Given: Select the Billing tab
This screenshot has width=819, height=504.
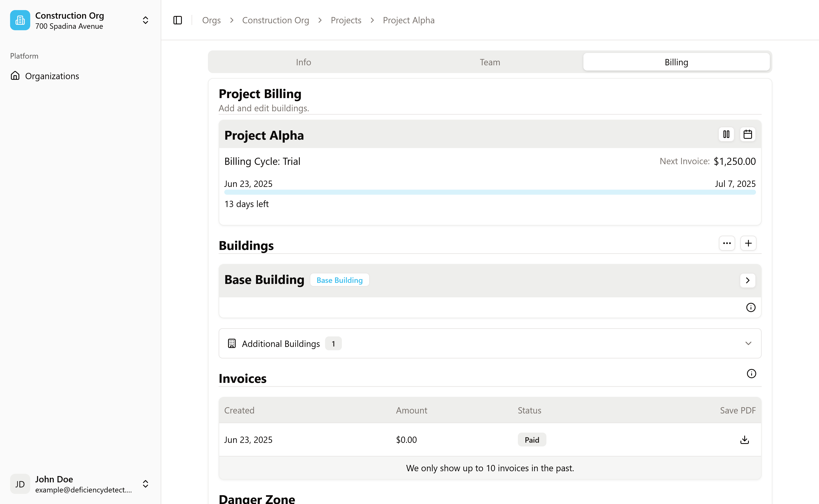Looking at the screenshot, I should (676, 62).
